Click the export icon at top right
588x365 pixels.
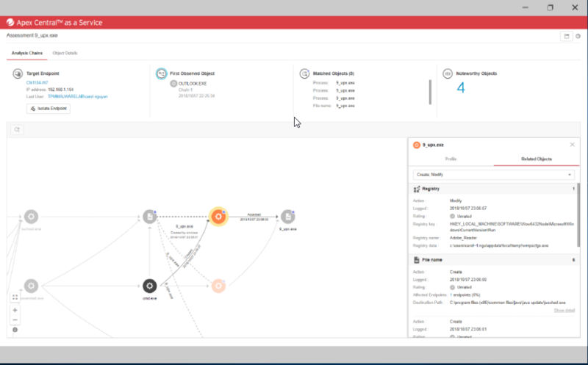pos(567,36)
